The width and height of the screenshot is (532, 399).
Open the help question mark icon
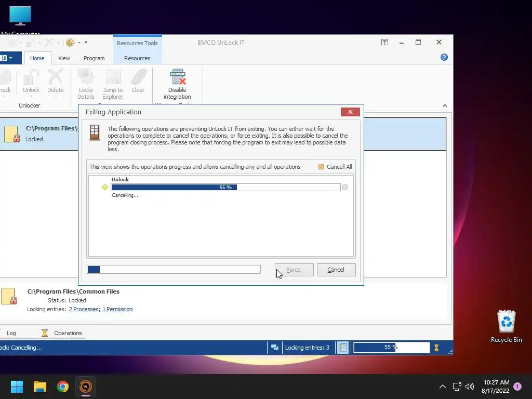(444, 57)
